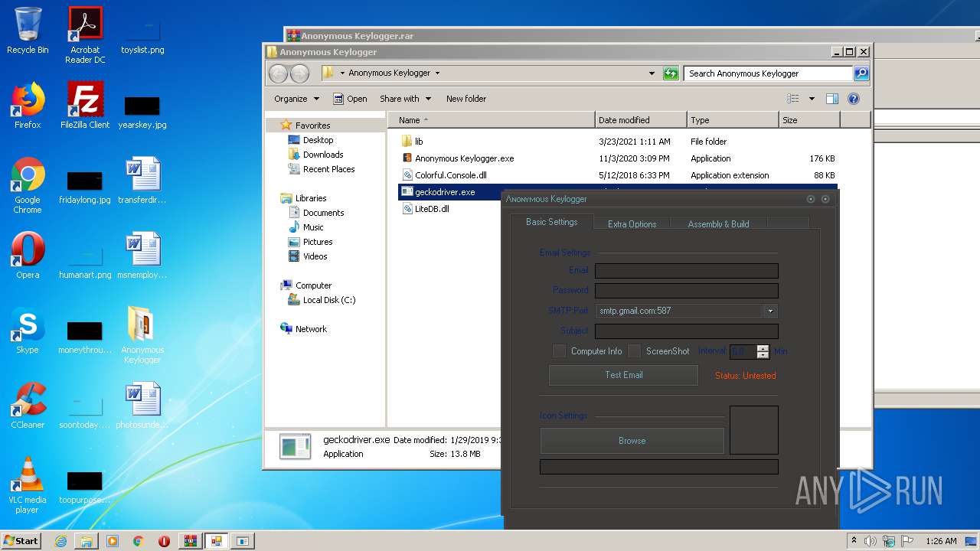Click the Test Email button
Screen dimensions: 980x551
623,375
